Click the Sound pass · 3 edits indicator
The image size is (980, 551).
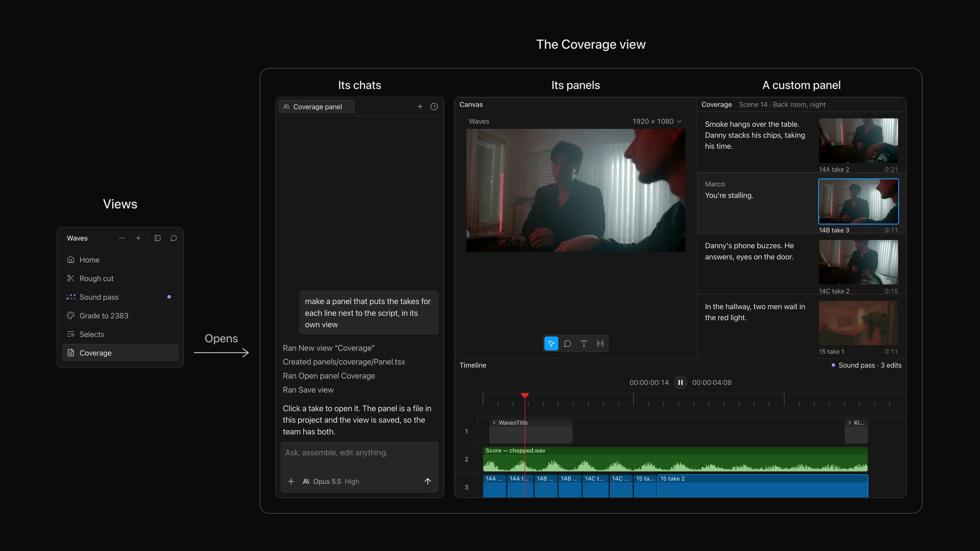click(866, 366)
